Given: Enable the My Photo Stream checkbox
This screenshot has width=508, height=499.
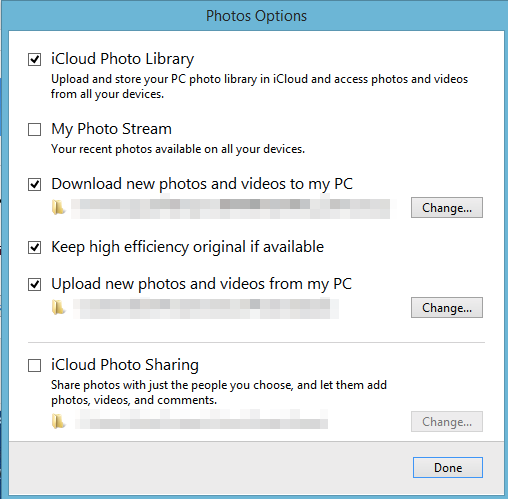Looking at the screenshot, I should tap(34, 130).
